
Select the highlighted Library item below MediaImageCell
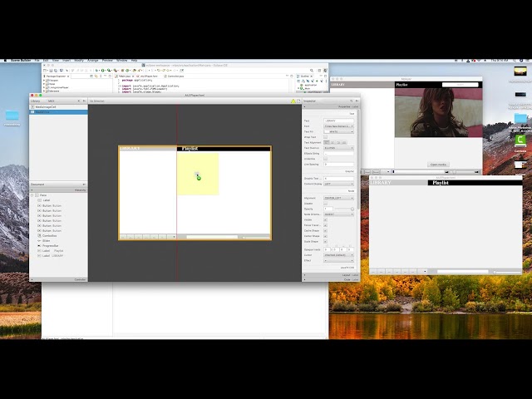[x=58, y=112]
